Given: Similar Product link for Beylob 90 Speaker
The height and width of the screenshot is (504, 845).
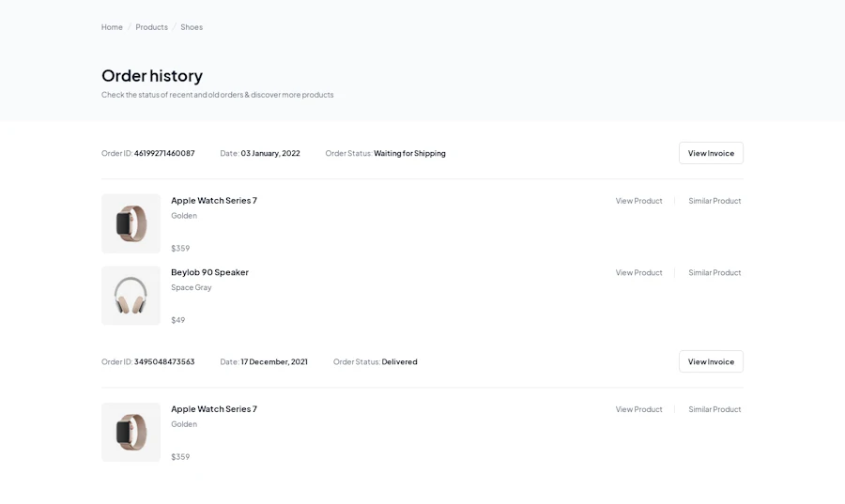Looking at the screenshot, I should click(714, 272).
